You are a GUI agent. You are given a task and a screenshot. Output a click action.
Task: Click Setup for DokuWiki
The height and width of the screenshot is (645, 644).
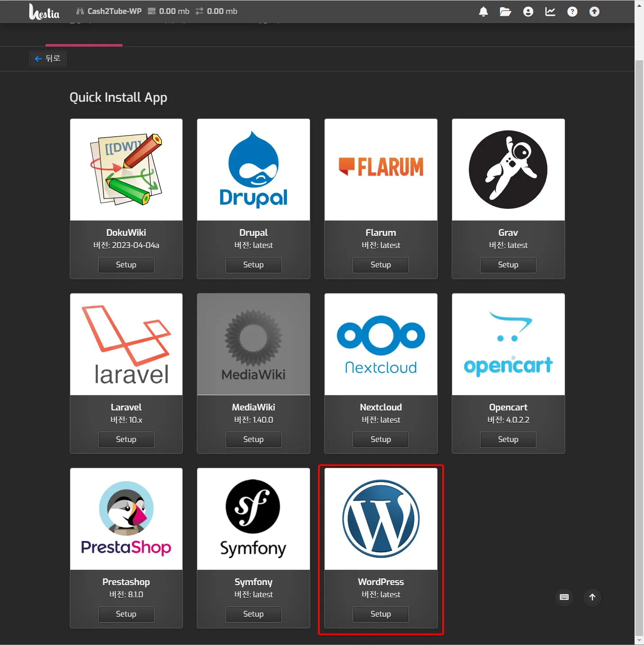(x=126, y=265)
